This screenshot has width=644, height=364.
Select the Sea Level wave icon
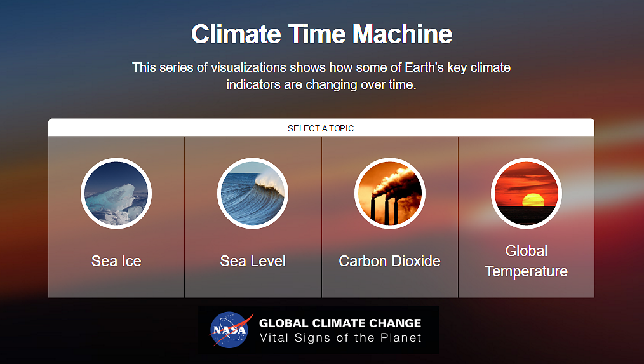(253, 194)
